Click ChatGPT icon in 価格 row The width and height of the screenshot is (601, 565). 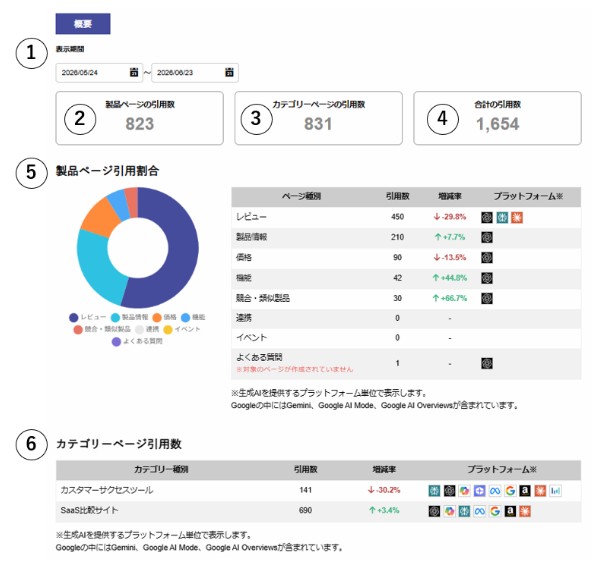coord(487,258)
